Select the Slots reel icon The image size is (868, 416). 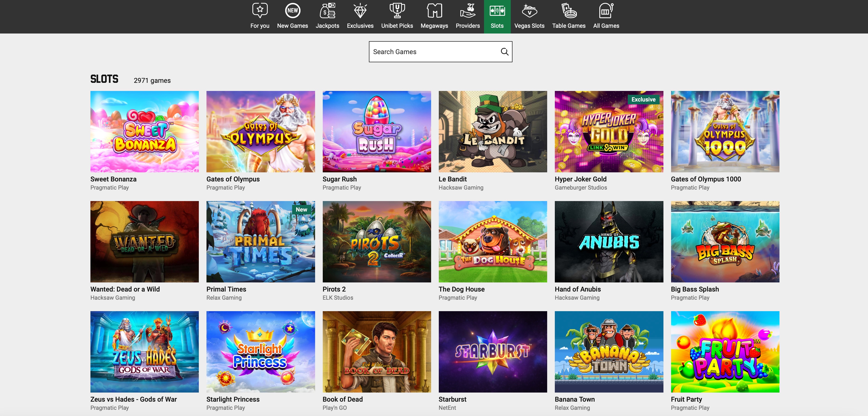(497, 11)
